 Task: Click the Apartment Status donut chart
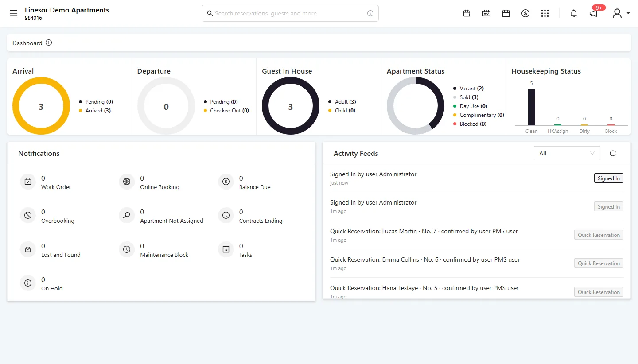pos(416,106)
